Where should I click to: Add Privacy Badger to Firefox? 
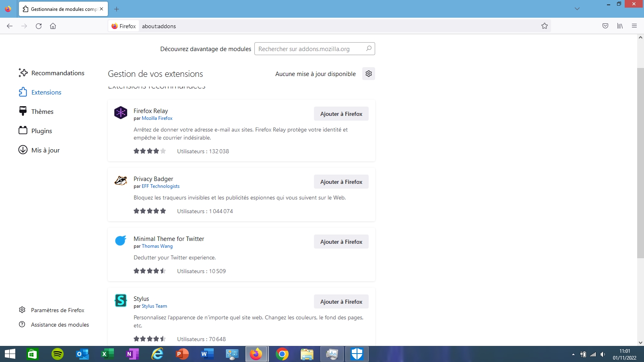(341, 182)
